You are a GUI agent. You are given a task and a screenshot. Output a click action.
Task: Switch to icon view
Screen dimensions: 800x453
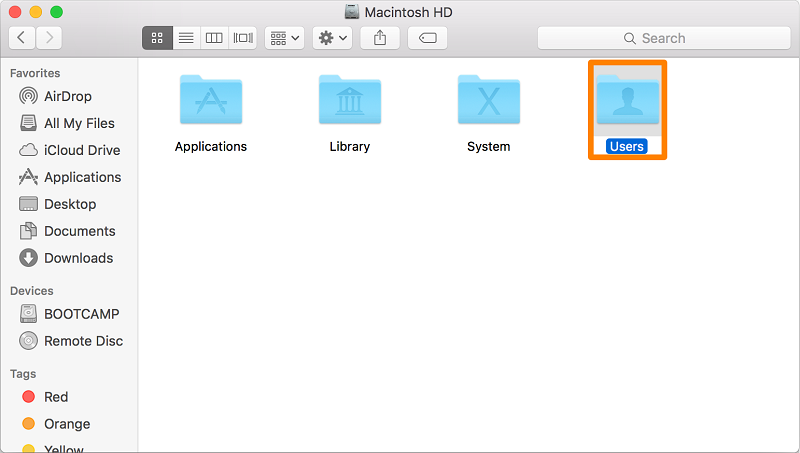pos(157,38)
